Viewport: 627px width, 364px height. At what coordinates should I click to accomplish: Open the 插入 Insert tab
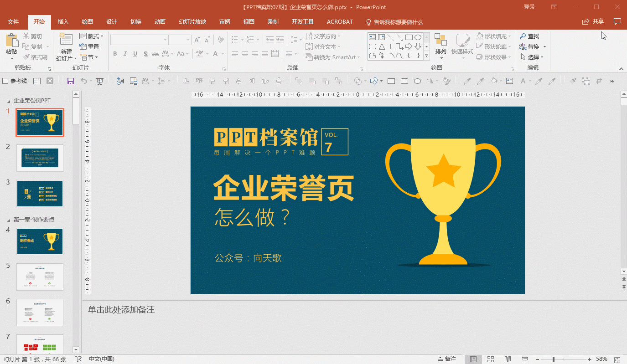[63, 22]
